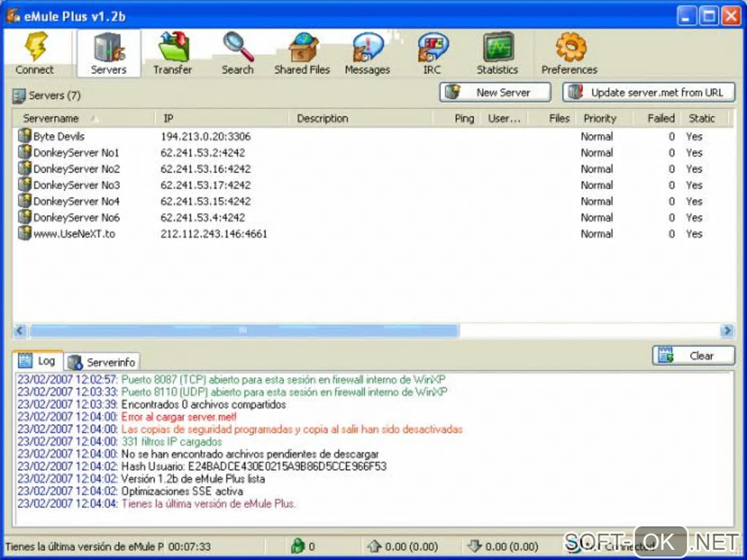The width and height of the screenshot is (747, 560).
Task: Open Shared Files box icon
Action: tap(302, 47)
